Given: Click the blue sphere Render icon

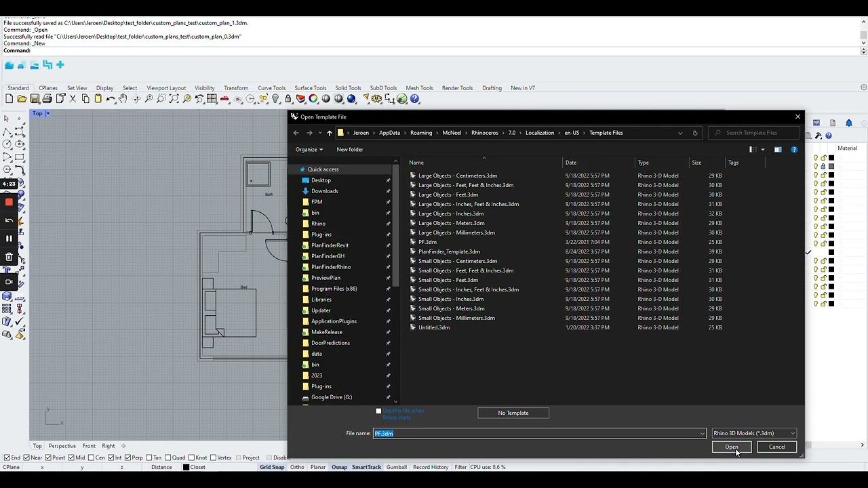Looking at the screenshot, I should click(352, 99).
